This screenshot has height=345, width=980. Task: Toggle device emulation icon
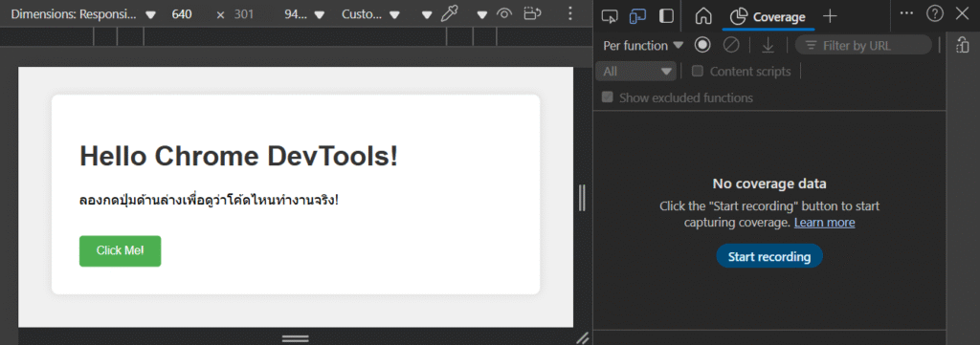tap(637, 16)
